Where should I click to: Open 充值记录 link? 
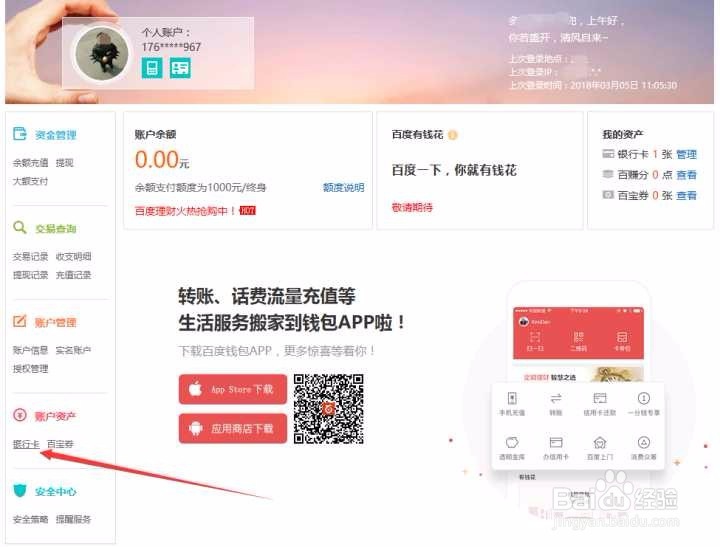(73, 275)
